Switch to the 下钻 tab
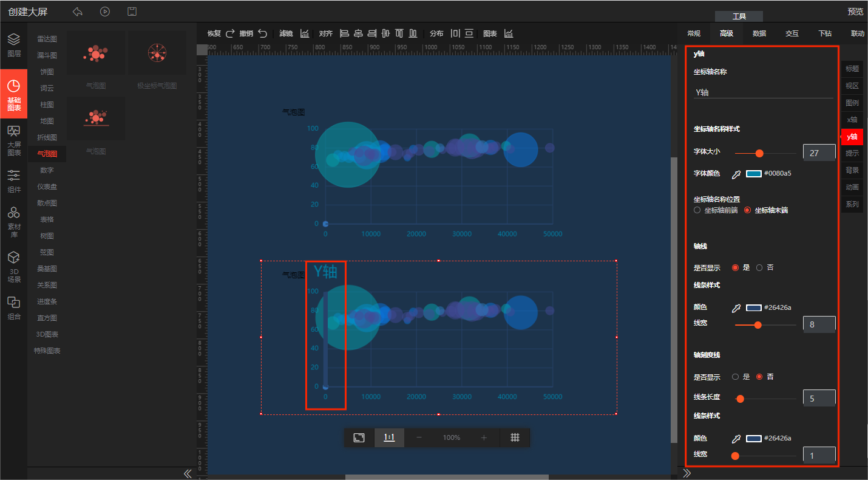The width and height of the screenshot is (868, 480). pos(824,33)
